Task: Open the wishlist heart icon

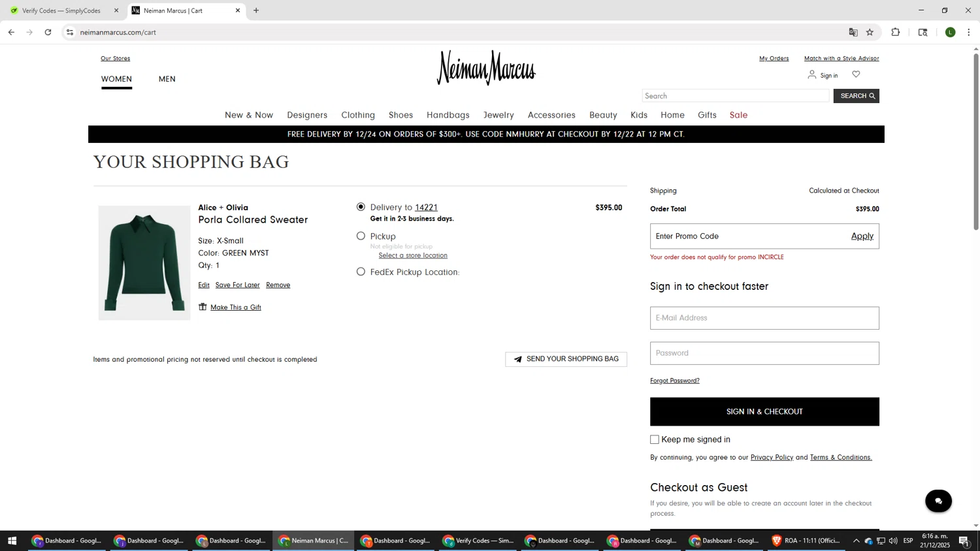Action: point(856,74)
